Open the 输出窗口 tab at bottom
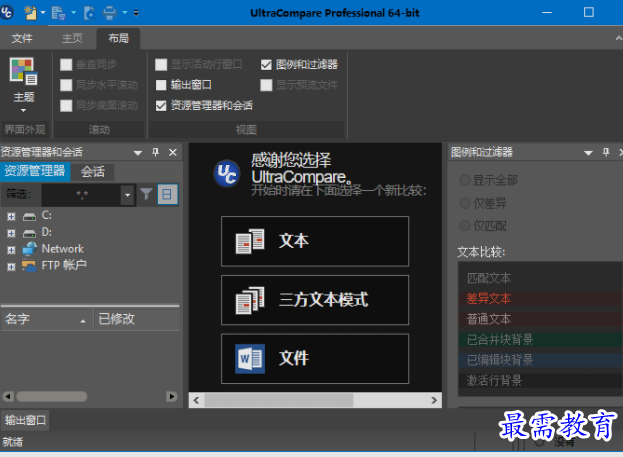Viewport: 623px width, 457px height. [25, 420]
